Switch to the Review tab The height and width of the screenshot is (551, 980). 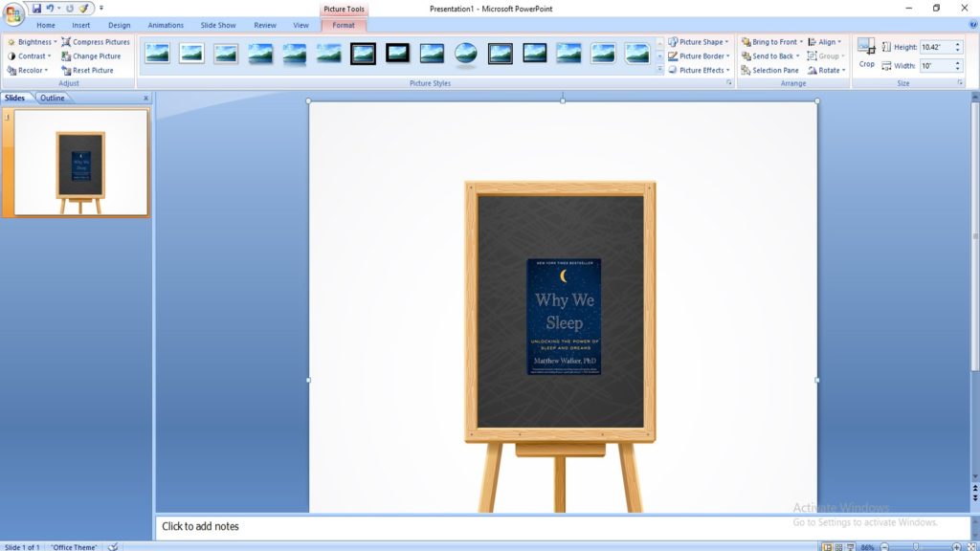[265, 25]
